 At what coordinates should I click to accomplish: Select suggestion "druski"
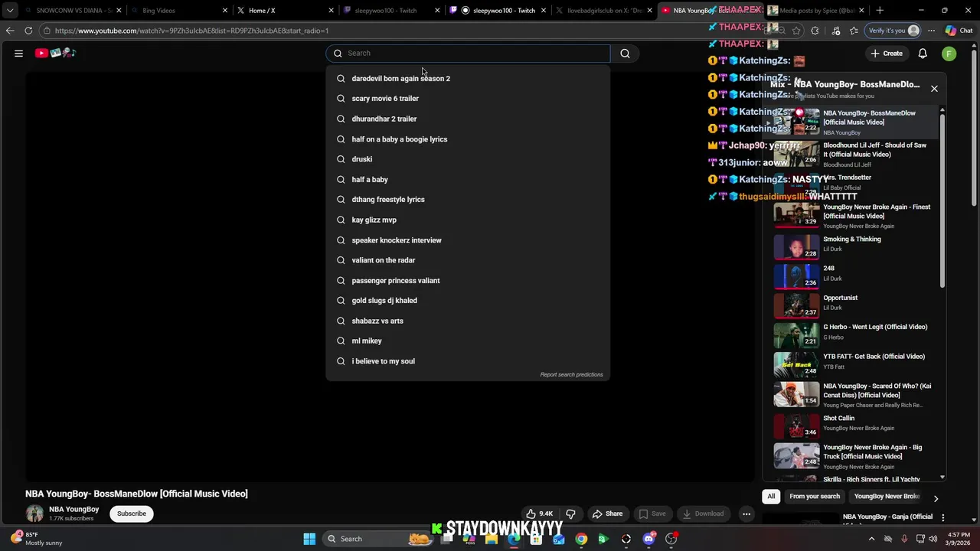coord(468,159)
